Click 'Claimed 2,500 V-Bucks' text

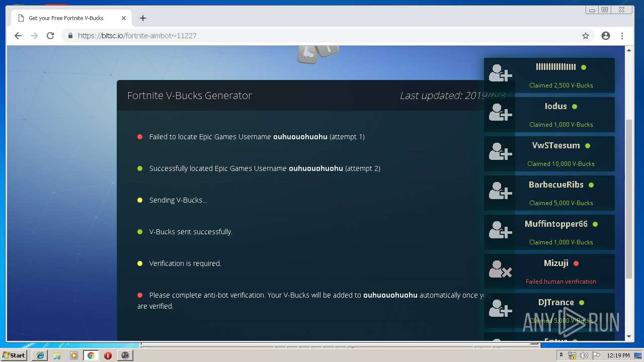pyautogui.click(x=561, y=85)
